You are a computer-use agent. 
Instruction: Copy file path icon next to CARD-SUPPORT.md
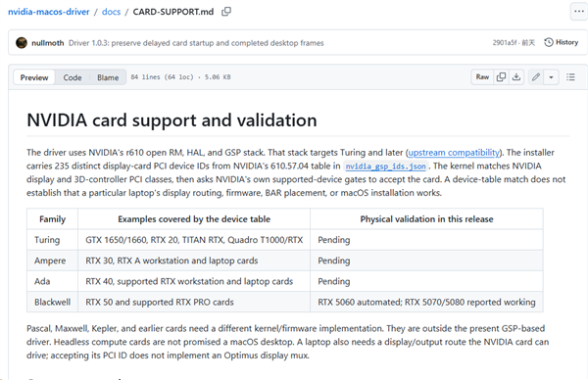226,12
